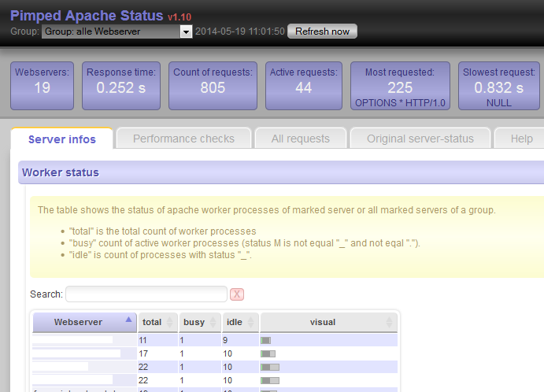Switch to Original server-status tab

(x=420, y=139)
